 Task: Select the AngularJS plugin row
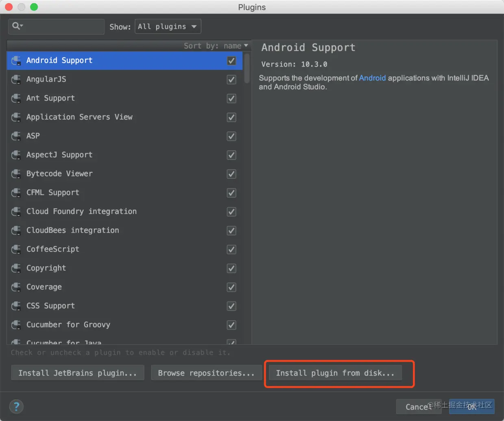point(125,79)
